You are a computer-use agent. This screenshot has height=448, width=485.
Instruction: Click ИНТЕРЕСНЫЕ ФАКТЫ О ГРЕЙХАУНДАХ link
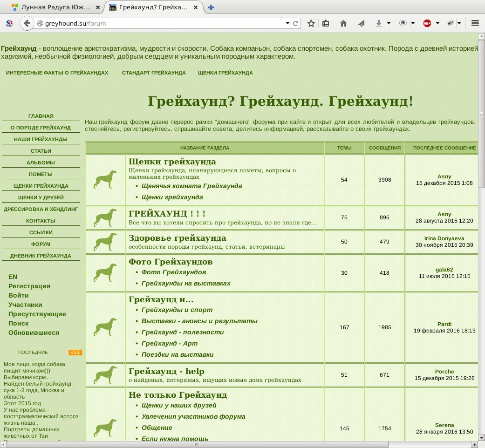(x=57, y=73)
